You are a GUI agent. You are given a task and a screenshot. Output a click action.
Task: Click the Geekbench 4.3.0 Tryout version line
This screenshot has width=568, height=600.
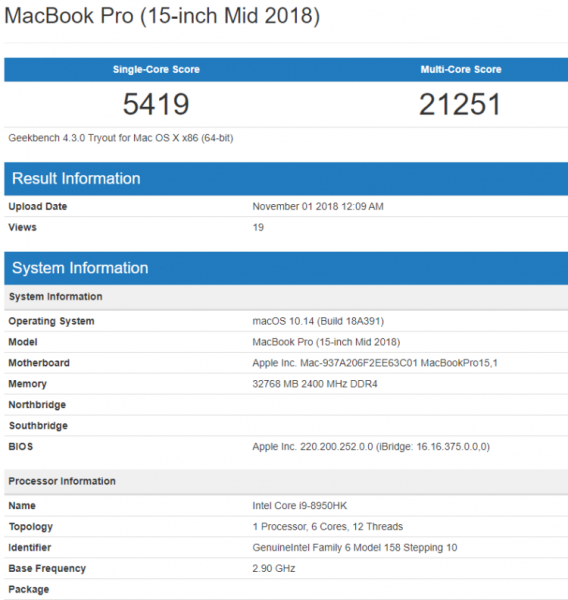coord(121,138)
